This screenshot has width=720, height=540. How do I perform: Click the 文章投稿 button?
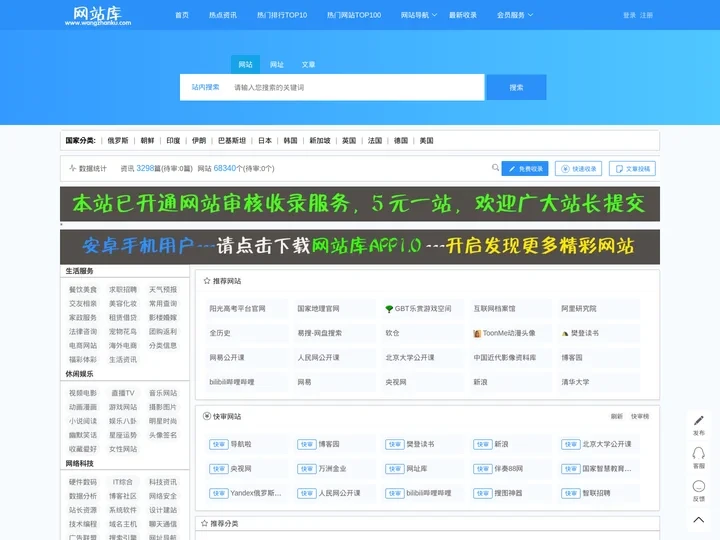pyautogui.click(x=632, y=169)
